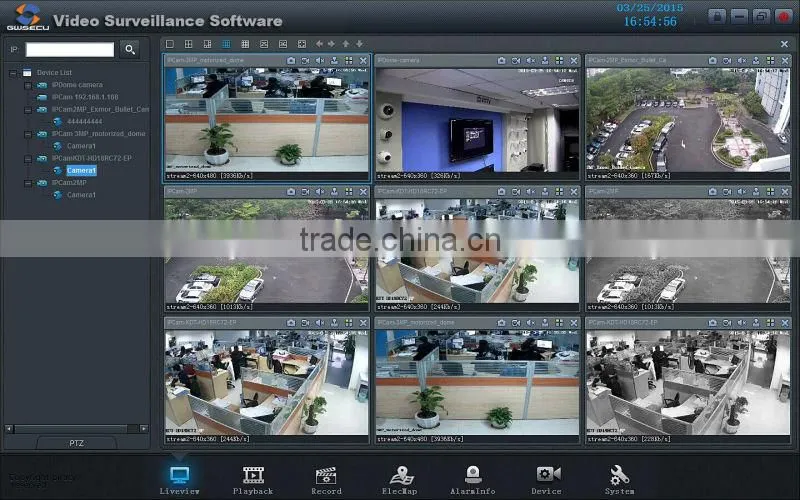The image size is (800, 500).
Task: Select the single-window layout icon
Action: (170, 44)
